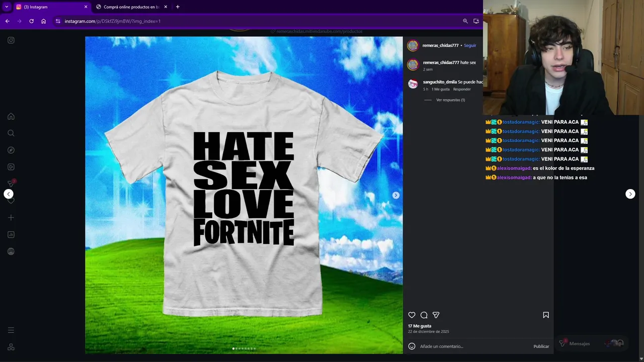Image resolution: width=644 pixels, height=362 pixels.
Task: Click the Publicar button
Action: [541, 346]
